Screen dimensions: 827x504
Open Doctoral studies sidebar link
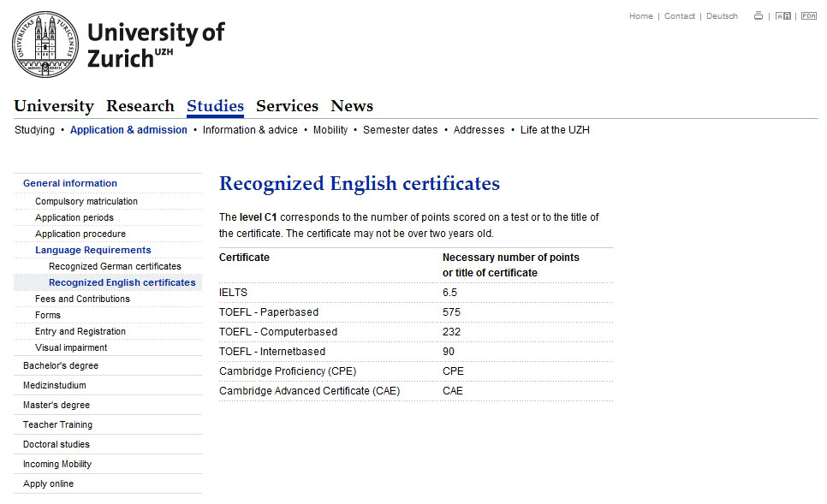57,444
